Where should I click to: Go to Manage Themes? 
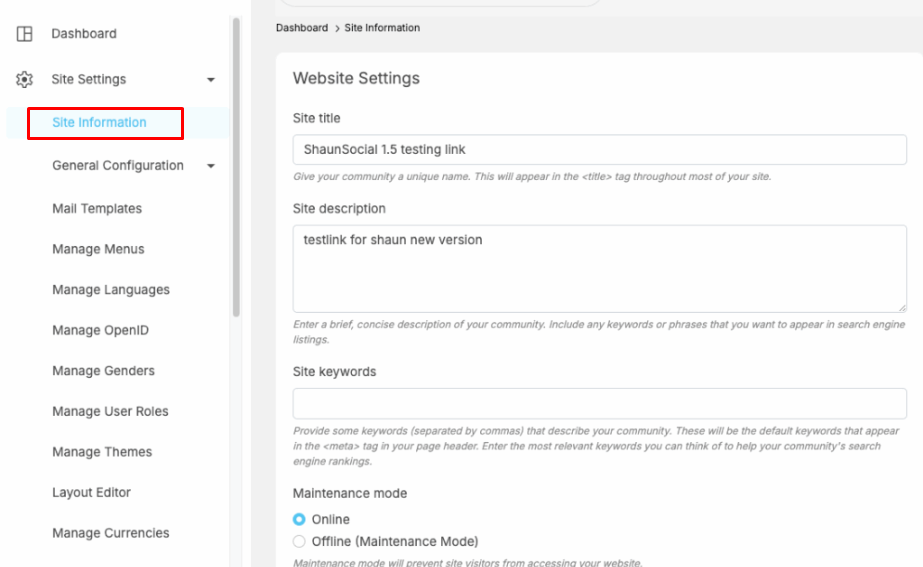[x=102, y=452]
